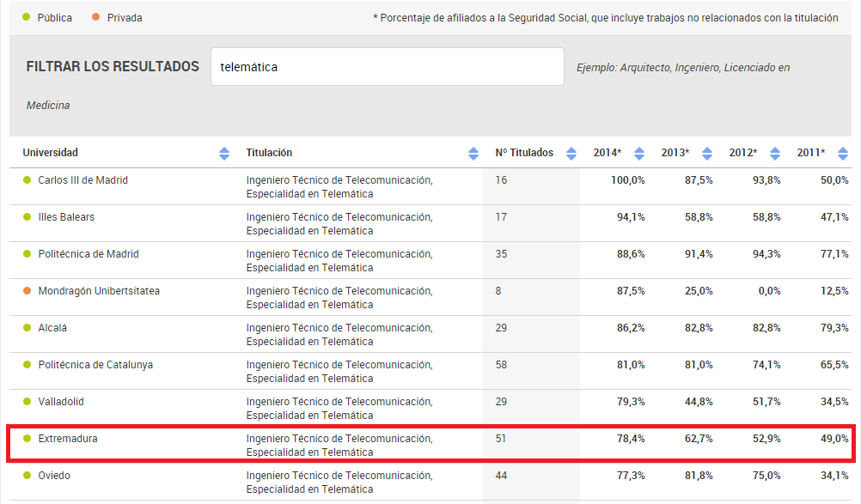Screen dimensions: 861x504
Task: Click FILTRAR LOS RESULTADOS heading
Action: [113, 66]
